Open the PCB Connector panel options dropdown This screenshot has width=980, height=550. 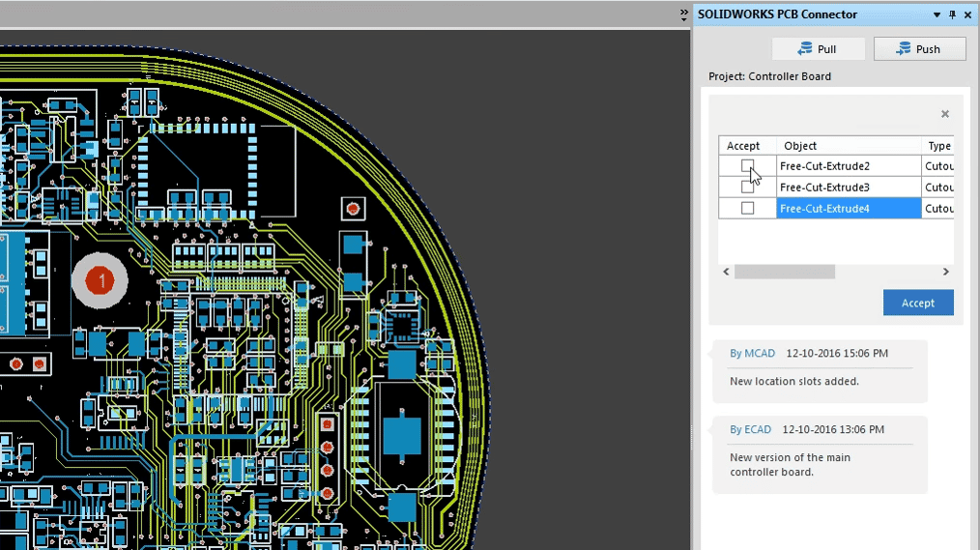point(937,14)
